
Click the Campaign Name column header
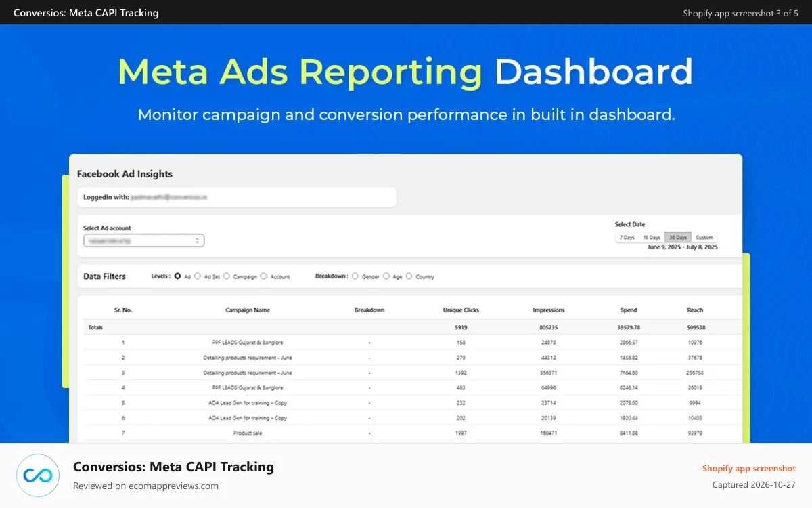248,310
